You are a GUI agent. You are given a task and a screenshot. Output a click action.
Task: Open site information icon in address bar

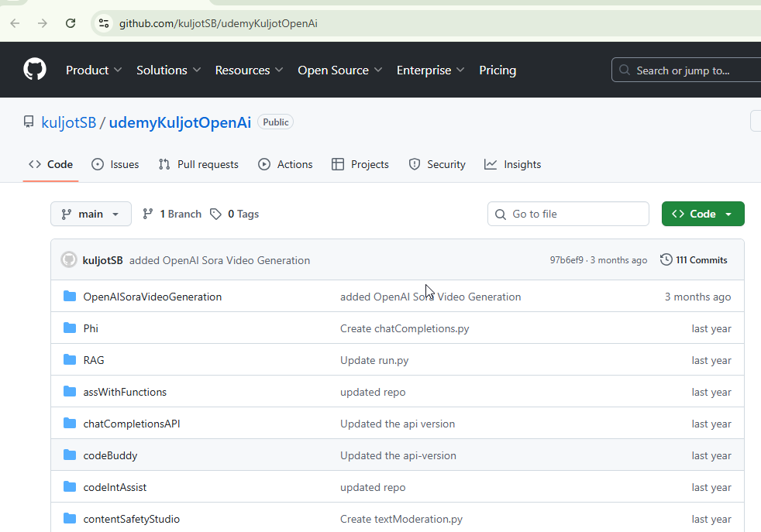click(103, 23)
